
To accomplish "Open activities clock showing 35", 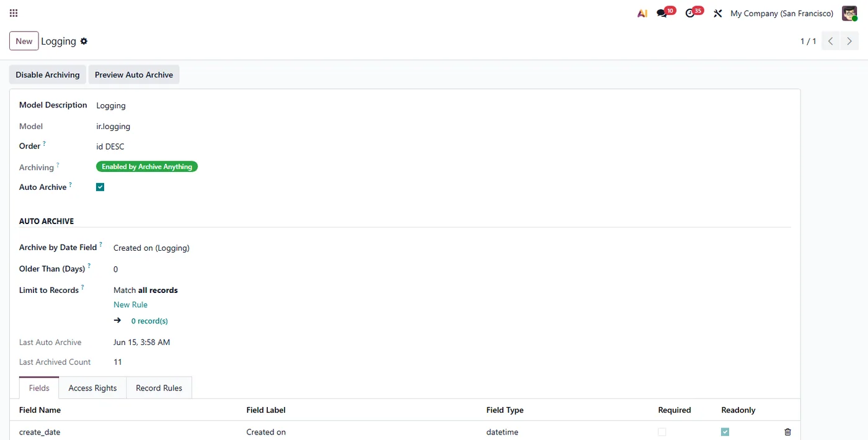I will tap(694, 12).
